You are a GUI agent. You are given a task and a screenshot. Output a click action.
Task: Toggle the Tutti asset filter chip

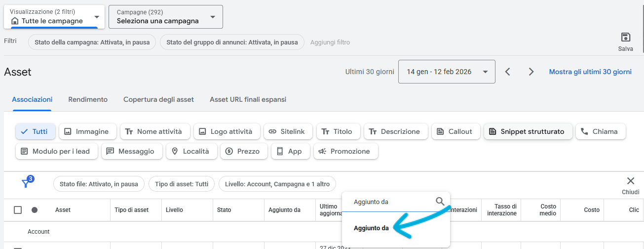coord(35,131)
